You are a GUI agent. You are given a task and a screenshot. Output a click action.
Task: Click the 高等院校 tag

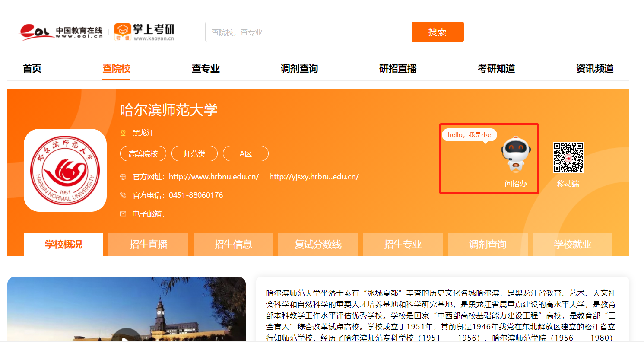tap(143, 153)
